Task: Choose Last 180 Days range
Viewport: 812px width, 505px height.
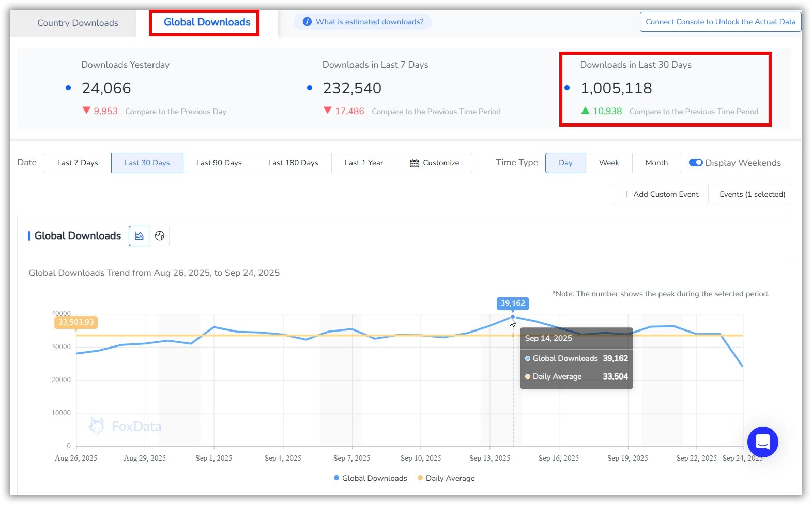Action: (x=293, y=163)
